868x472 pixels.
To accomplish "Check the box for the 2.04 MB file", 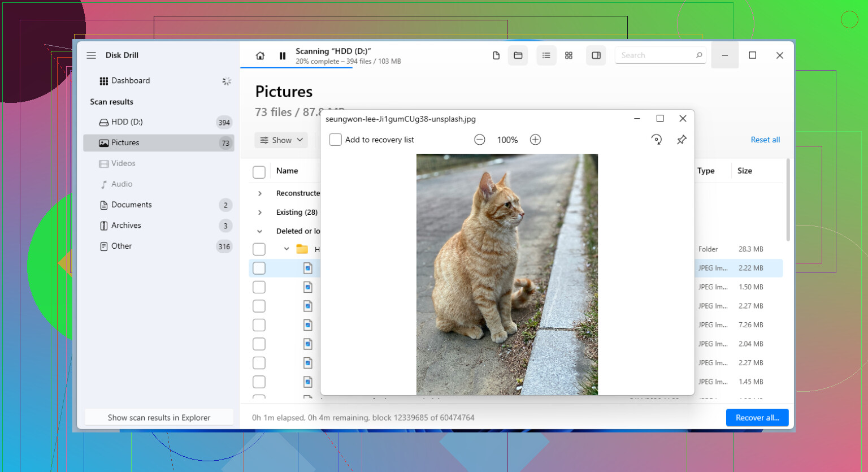I will (259, 344).
